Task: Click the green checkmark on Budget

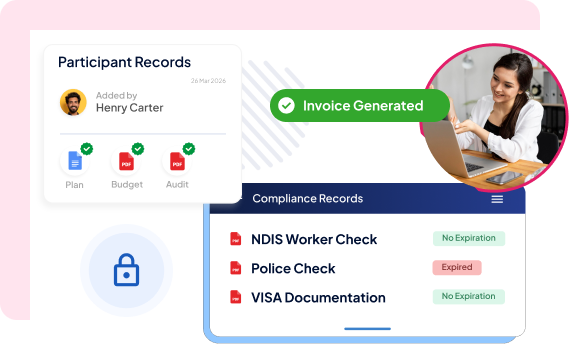Action: pyautogui.click(x=138, y=149)
